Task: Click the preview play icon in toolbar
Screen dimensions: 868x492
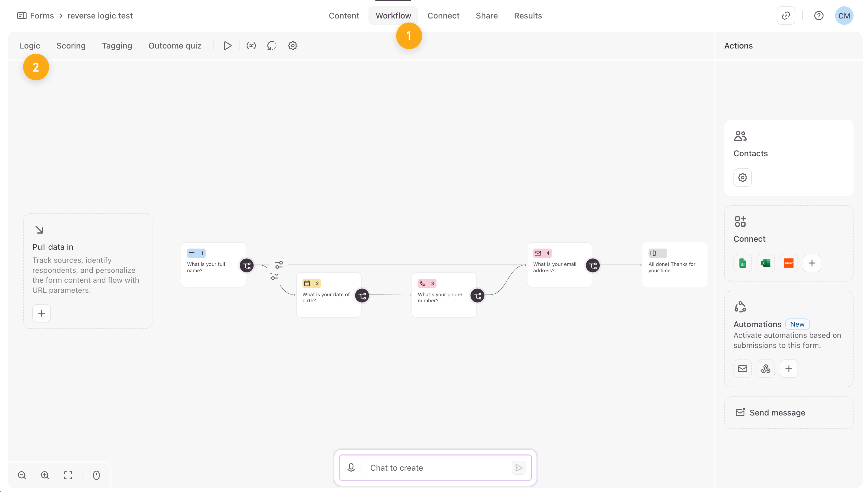Action: point(227,46)
